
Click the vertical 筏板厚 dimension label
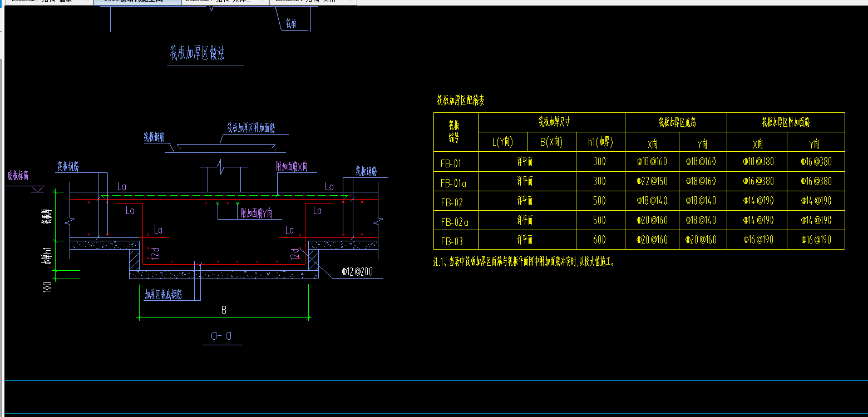pos(47,217)
